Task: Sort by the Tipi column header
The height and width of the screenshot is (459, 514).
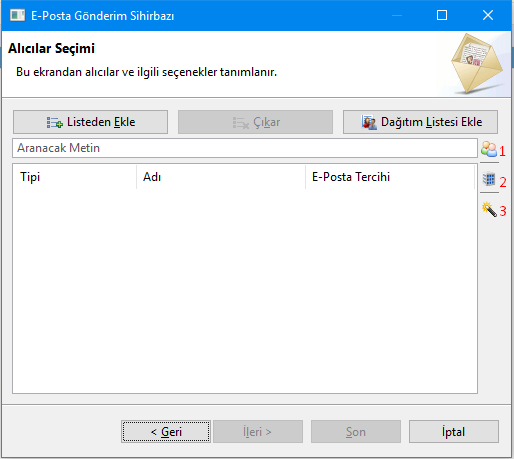Action: 75,177
